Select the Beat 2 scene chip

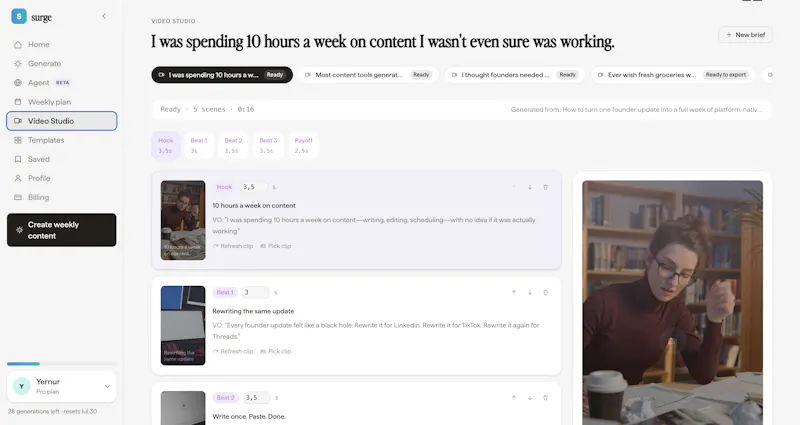(233, 145)
